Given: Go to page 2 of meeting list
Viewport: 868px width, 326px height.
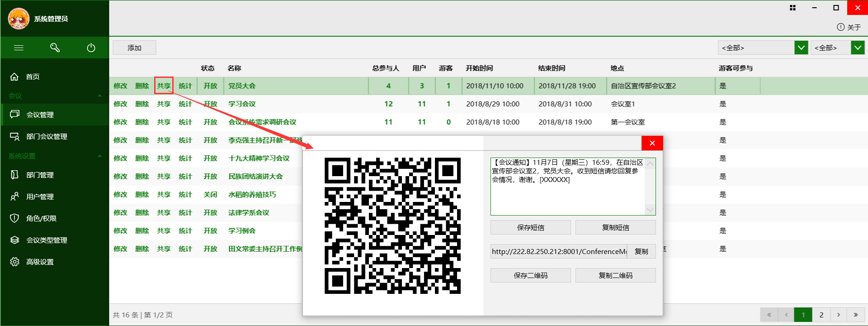Looking at the screenshot, I should point(821,315).
